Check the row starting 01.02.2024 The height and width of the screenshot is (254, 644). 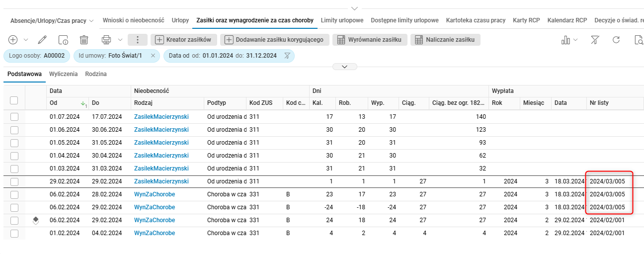[14, 233]
